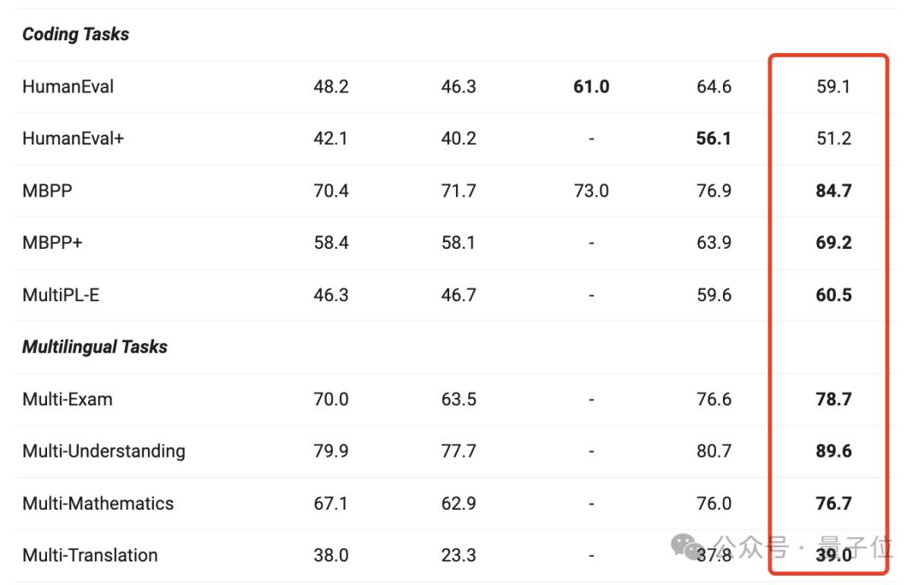This screenshot has height=585, width=924.
Task: Click the HumanEval row label
Action: pos(68,86)
